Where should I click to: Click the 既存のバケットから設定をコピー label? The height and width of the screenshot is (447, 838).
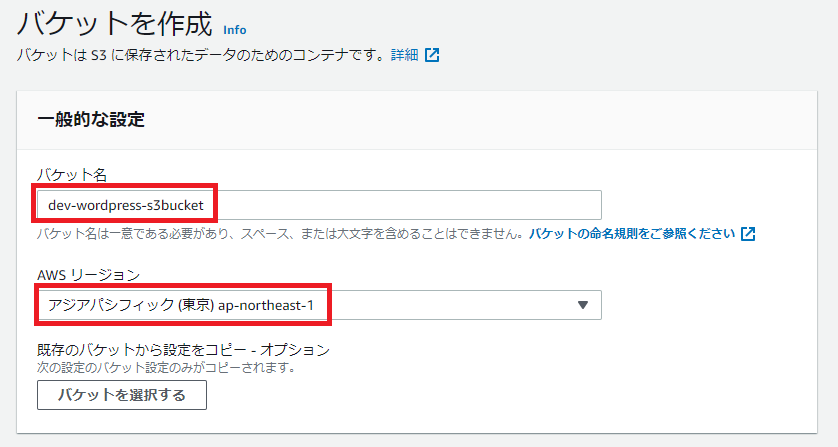coord(183,350)
